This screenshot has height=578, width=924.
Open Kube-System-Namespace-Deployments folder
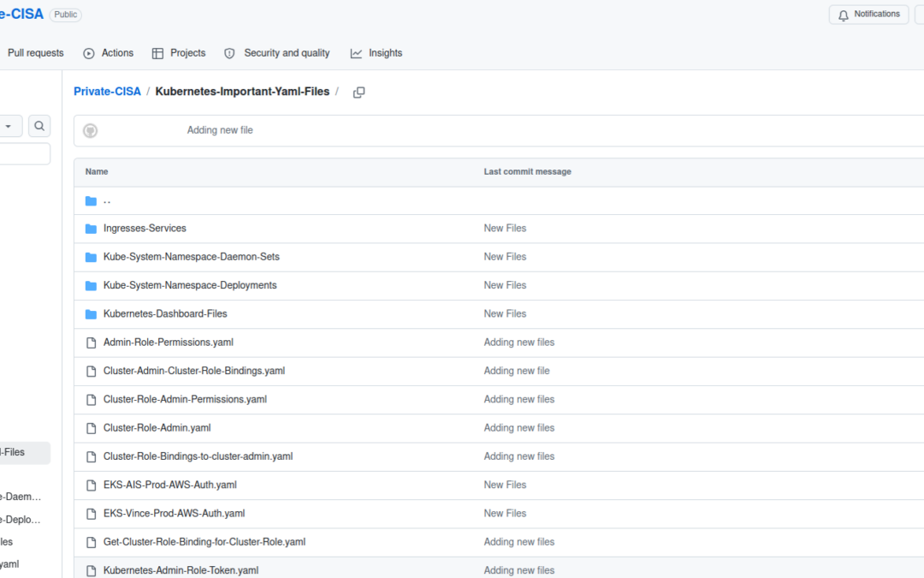[190, 285]
